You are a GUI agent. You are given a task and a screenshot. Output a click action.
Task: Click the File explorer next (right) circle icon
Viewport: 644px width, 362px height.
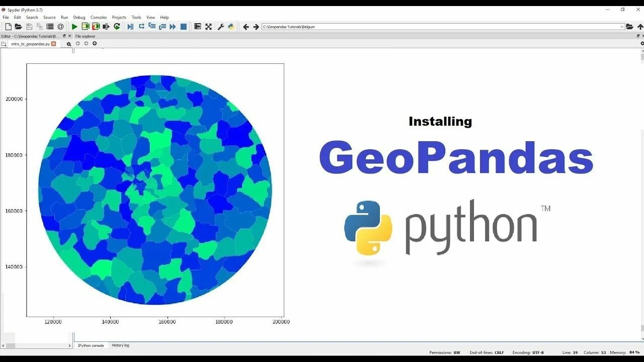pyautogui.click(x=86, y=43)
